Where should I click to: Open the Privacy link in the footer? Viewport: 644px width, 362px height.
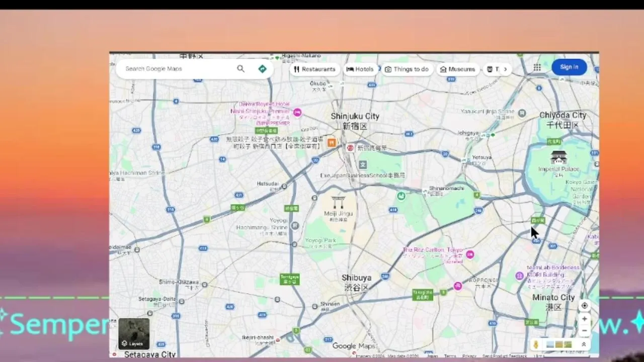point(469,355)
